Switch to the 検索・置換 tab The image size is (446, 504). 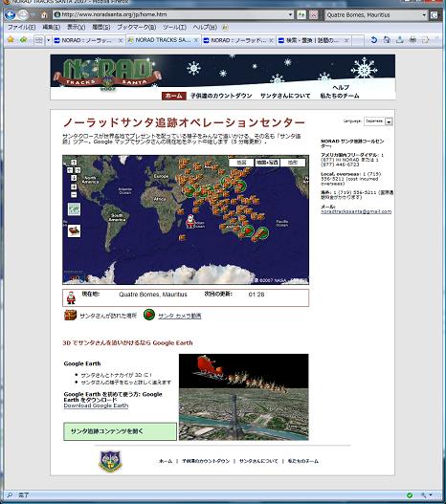(x=313, y=40)
